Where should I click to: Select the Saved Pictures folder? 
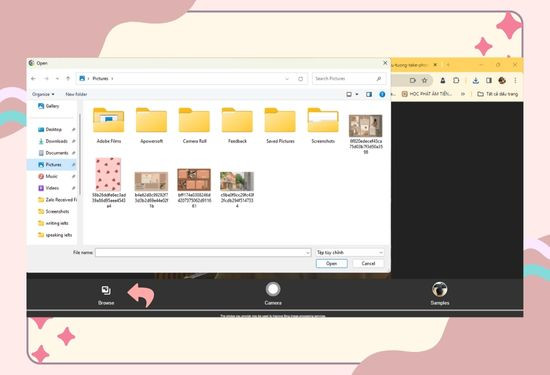[280, 125]
